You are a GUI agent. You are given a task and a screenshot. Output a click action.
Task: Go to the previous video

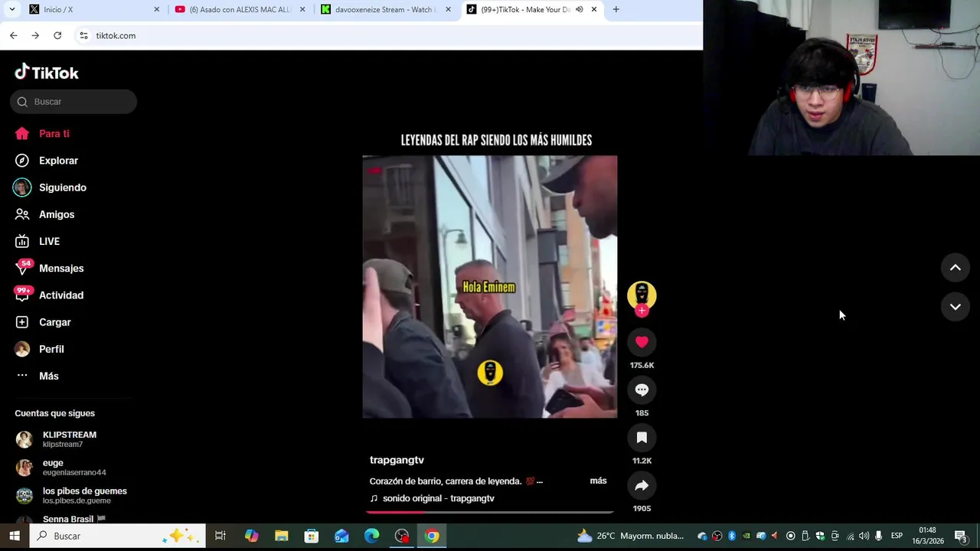click(955, 268)
